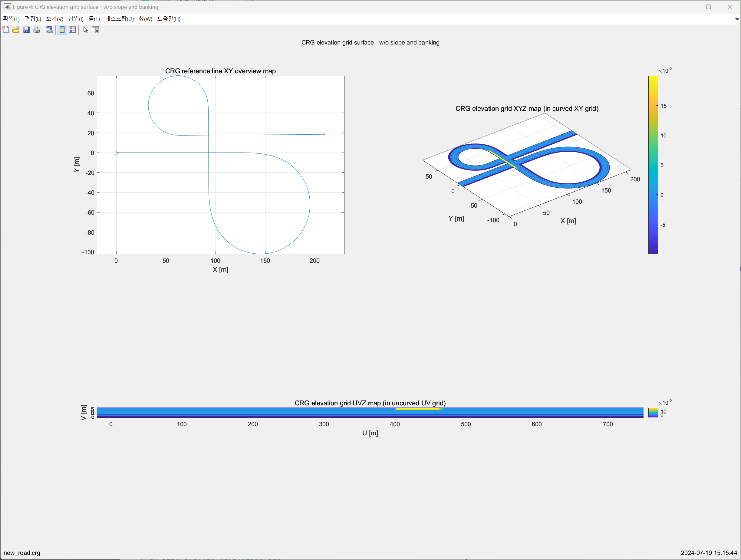Image resolution: width=741 pixels, height=560 pixels.
Task: Click the U axis tick label '700'
Action: (608, 424)
